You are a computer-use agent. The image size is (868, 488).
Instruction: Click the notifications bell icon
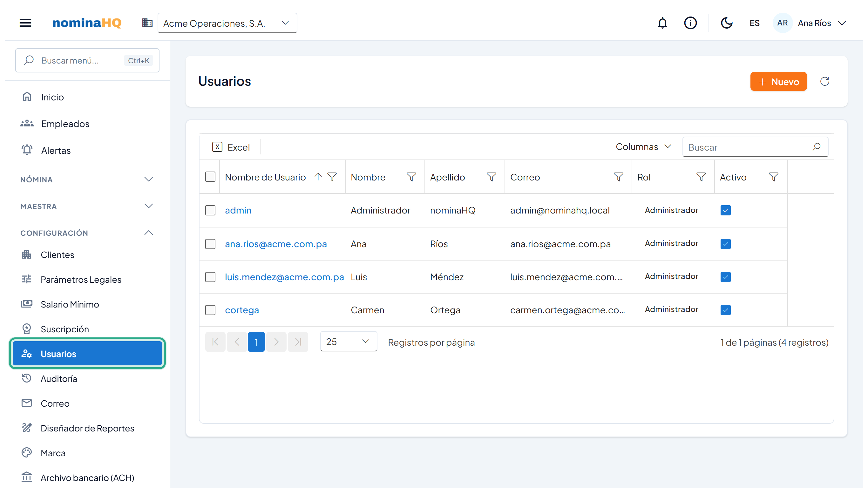[662, 23]
